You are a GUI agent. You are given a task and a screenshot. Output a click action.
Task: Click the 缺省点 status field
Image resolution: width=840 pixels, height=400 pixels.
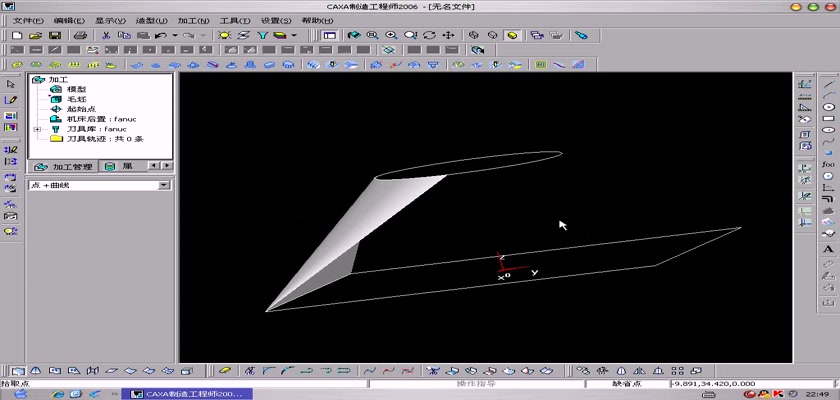coord(627,384)
